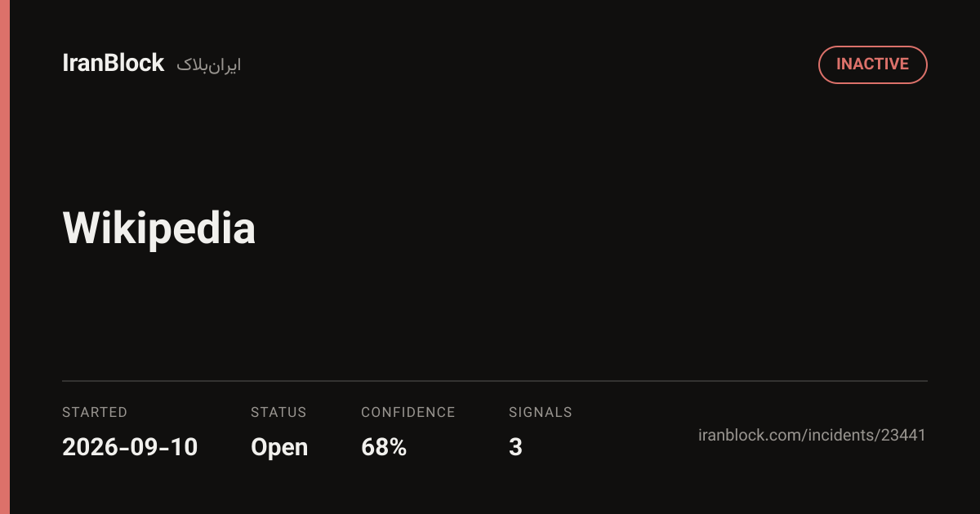Select the signals count 3

click(x=515, y=447)
